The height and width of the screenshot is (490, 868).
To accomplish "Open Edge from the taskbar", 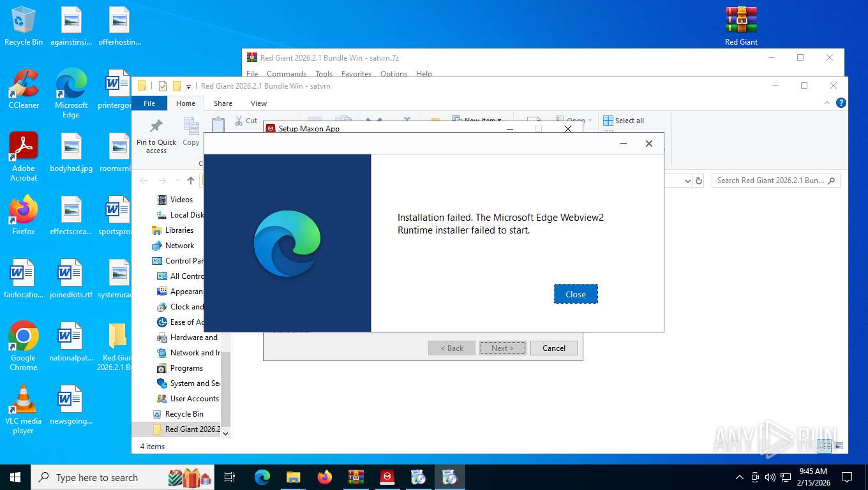I will (262, 477).
